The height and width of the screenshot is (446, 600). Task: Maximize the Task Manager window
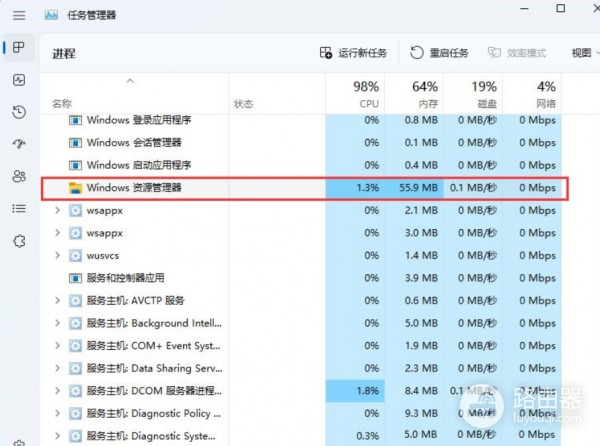coord(561,8)
